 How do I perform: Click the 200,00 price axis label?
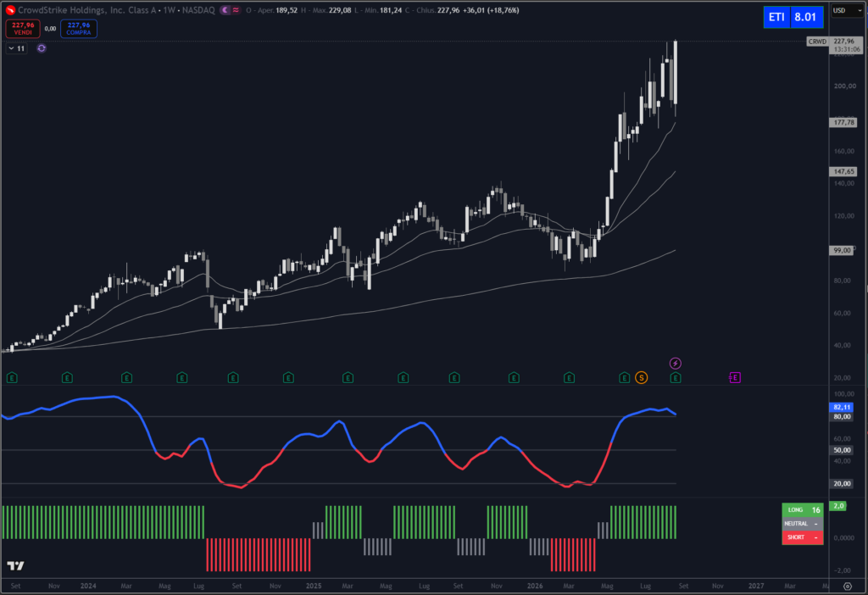[845, 86]
